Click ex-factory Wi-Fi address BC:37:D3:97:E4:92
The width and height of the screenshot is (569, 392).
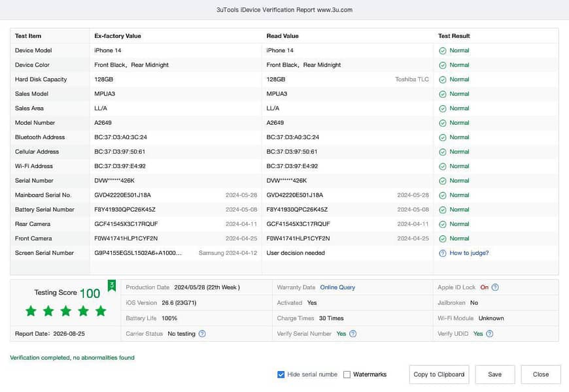120,166
